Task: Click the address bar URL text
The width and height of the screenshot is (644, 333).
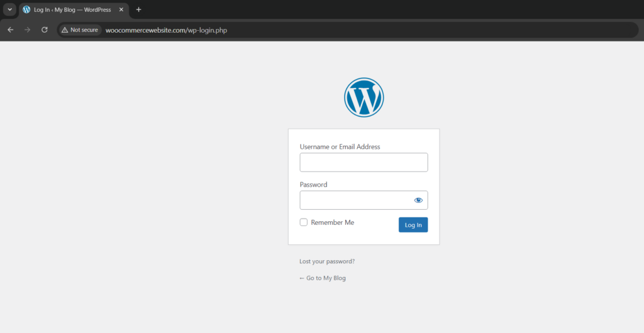Action: click(x=166, y=30)
